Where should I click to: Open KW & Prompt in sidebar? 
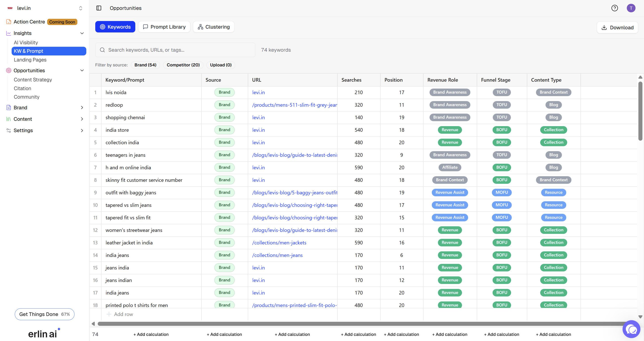(49, 51)
